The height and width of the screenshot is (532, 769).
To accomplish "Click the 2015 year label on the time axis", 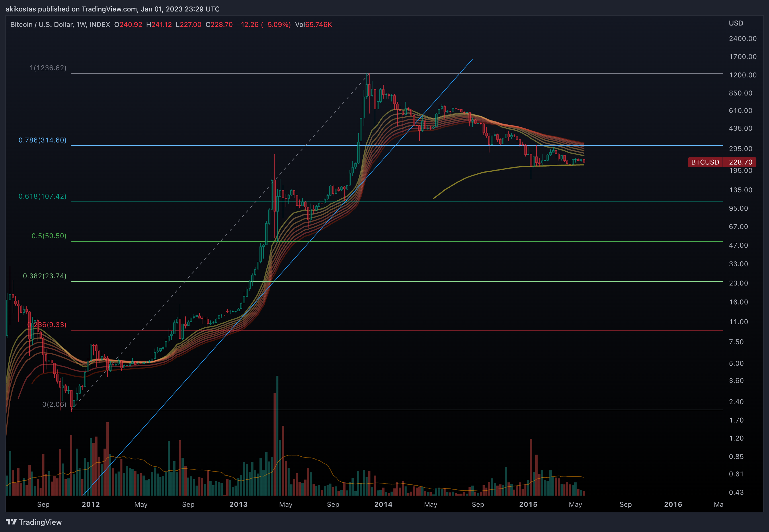I will click(528, 504).
